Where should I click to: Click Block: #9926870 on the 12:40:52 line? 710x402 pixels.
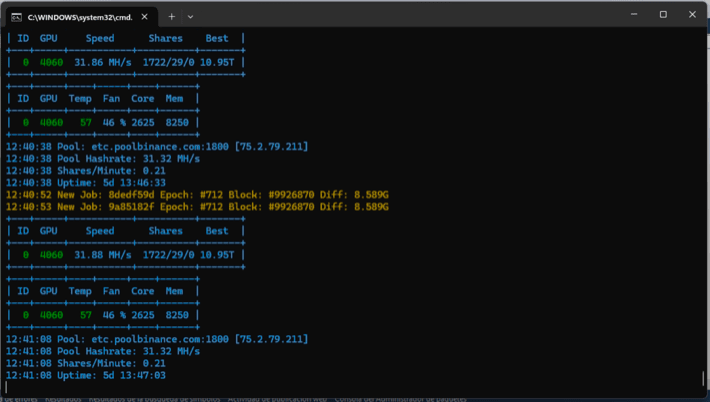coord(271,195)
